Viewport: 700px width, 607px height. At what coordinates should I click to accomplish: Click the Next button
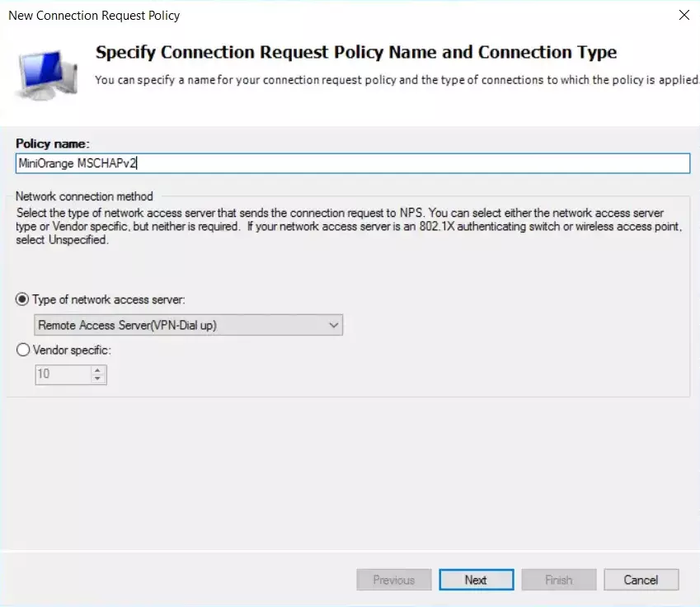pos(477,579)
